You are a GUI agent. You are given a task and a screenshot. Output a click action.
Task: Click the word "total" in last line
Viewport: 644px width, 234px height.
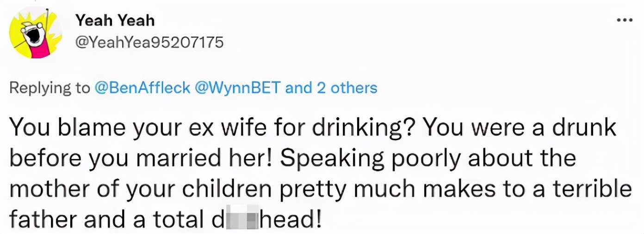[178, 220]
